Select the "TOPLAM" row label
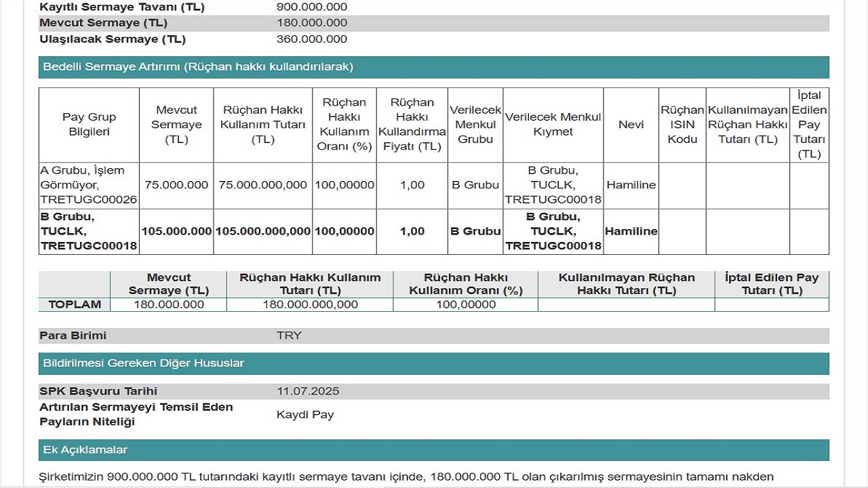This screenshot has width=868, height=488. click(x=75, y=304)
